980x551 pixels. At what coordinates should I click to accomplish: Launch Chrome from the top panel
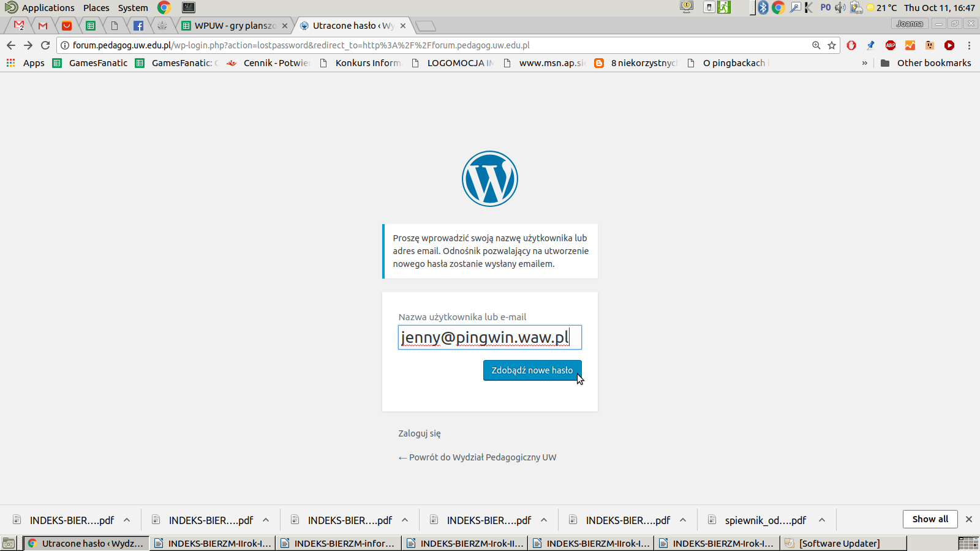click(164, 7)
